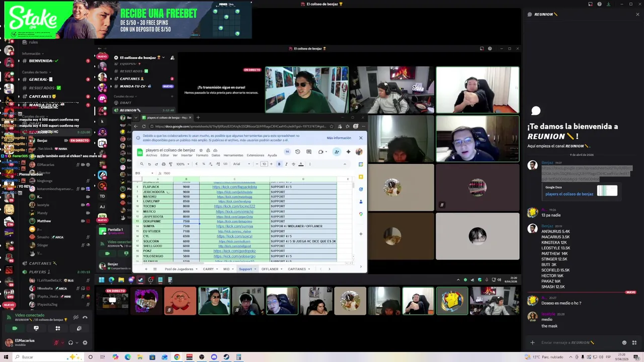Open the 100% zoom dropdown
This screenshot has width=644, height=362.
[182, 164]
